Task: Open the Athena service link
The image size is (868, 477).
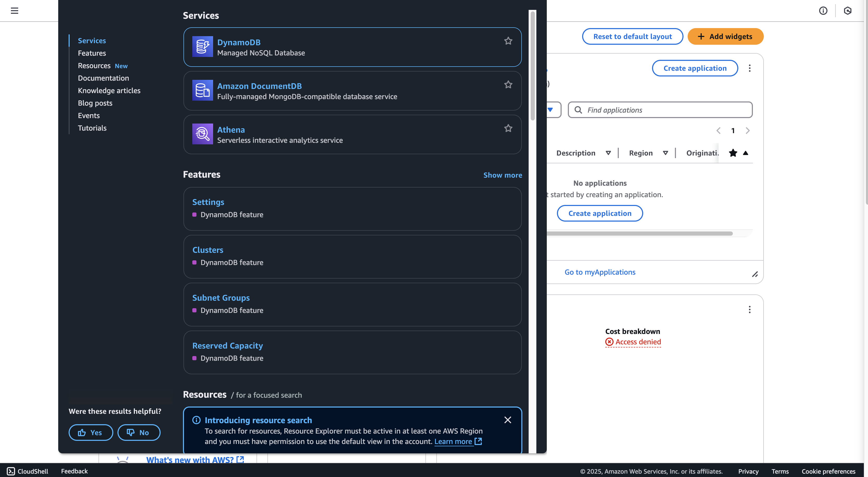Action: pyautogui.click(x=231, y=130)
